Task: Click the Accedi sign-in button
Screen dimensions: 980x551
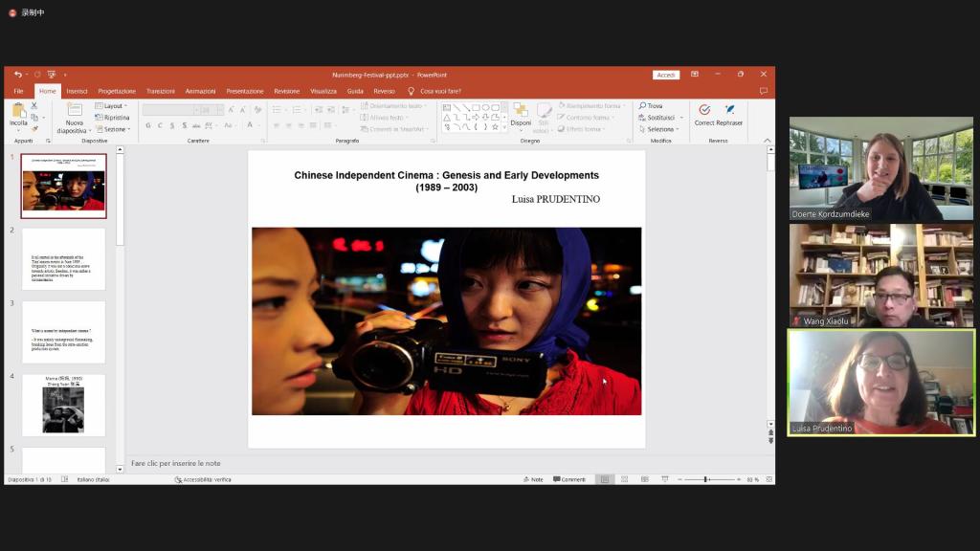Action: click(666, 75)
